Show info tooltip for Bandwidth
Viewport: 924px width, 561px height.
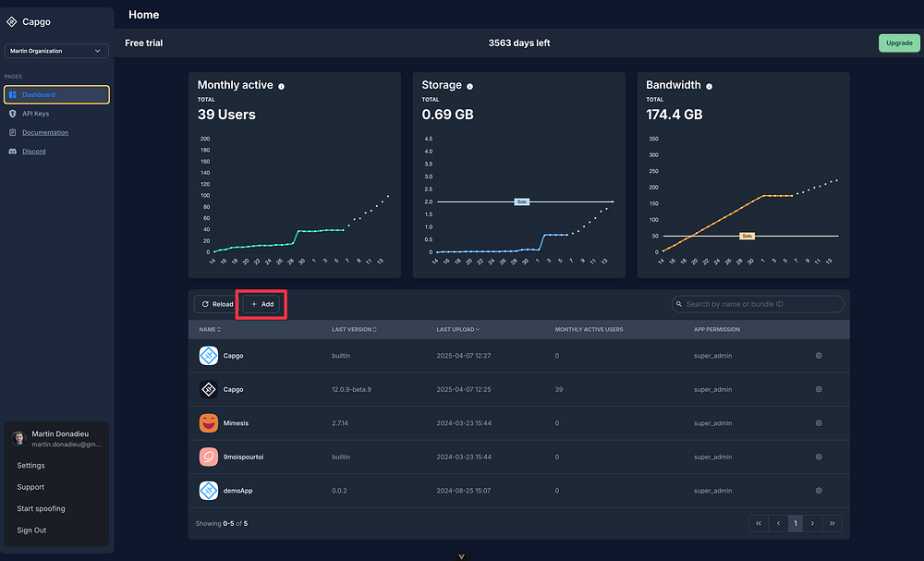(709, 87)
